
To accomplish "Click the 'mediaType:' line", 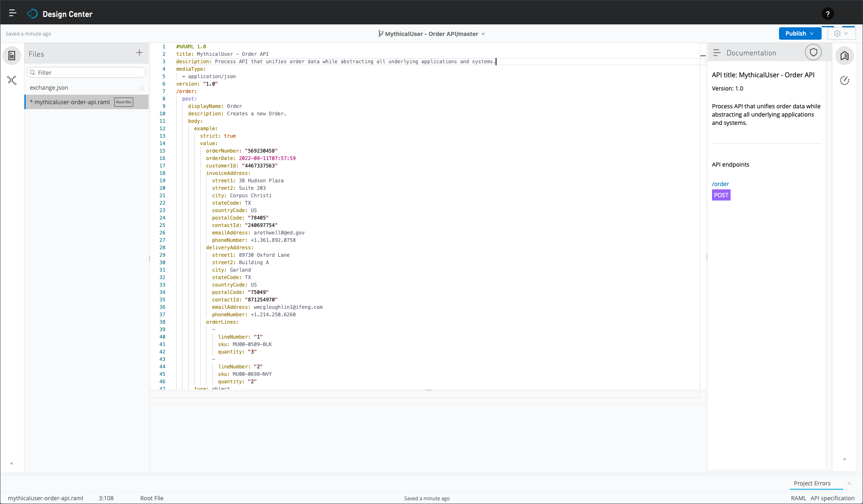I will (191, 69).
